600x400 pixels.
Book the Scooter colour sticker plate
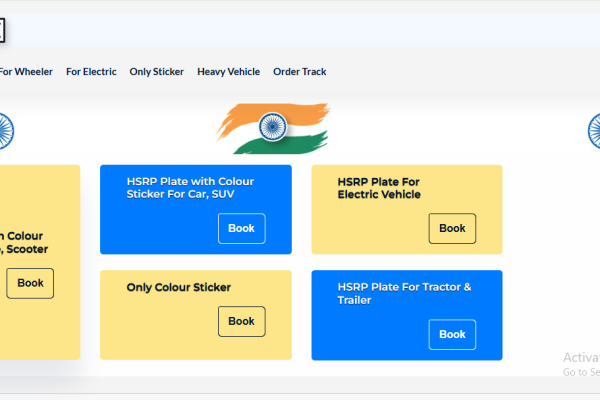[30, 283]
